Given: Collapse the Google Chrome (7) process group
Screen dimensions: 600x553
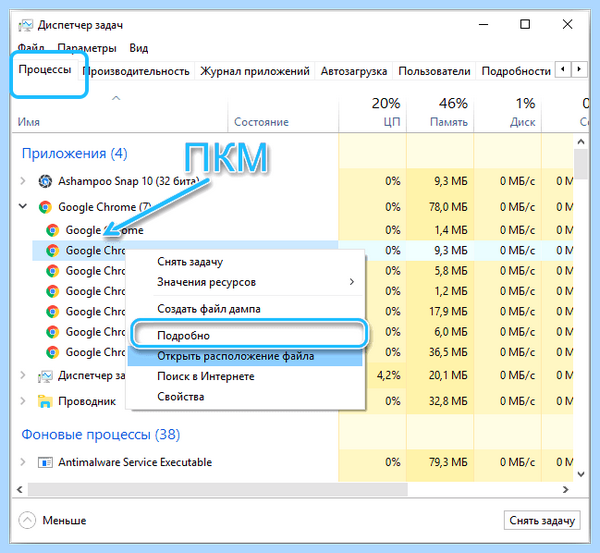Looking at the screenshot, I should pos(23,207).
